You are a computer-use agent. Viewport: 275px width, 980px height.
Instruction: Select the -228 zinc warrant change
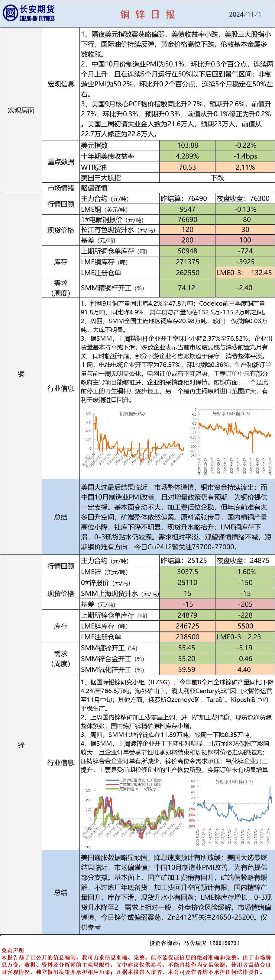[x=245, y=615]
